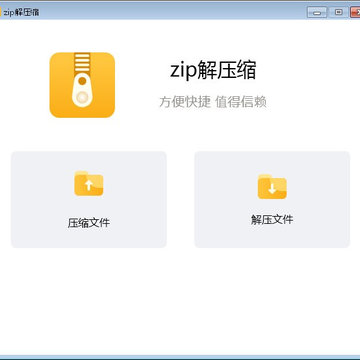This screenshot has height=360, width=360.
Task: Select the 压缩文件 label
Action: tap(89, 223)
